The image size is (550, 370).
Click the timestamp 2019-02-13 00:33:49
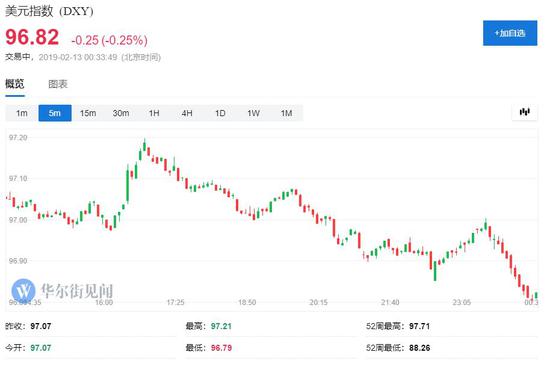coord(78,57)
